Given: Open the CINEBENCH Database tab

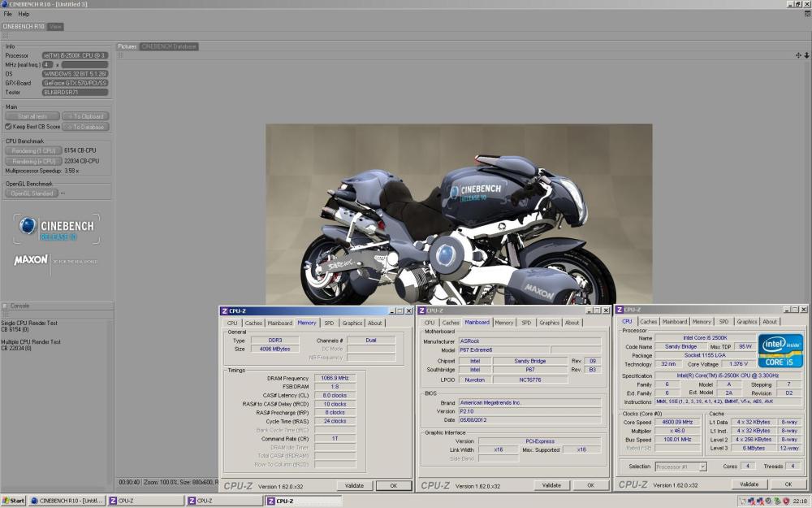Looking at the screenshot, I should pos(168,46).
